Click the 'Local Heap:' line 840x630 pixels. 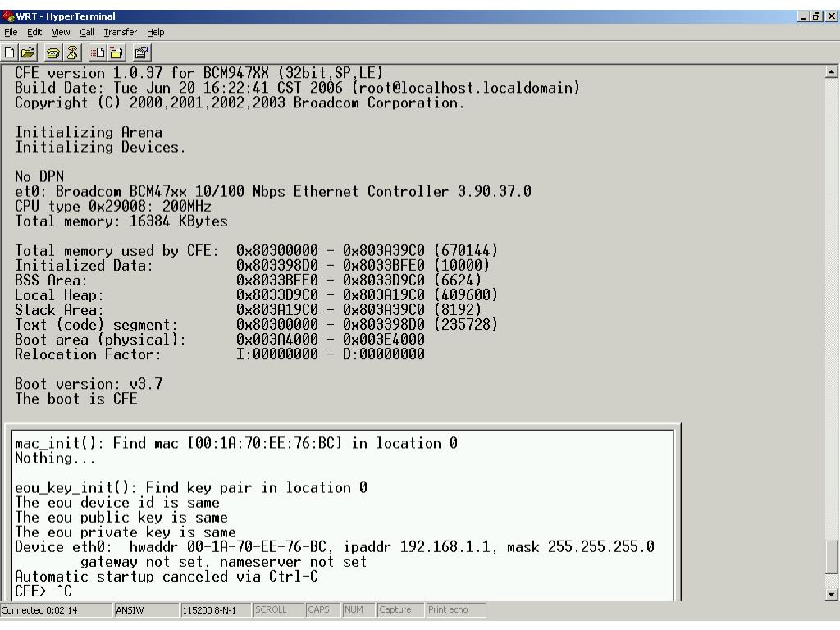coord(256,295)
